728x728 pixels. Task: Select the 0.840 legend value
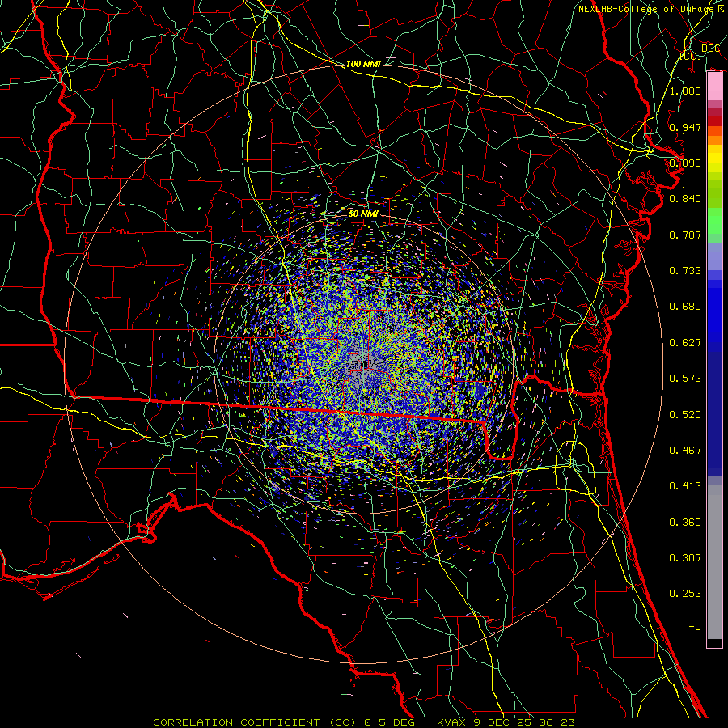click(685, 199)
